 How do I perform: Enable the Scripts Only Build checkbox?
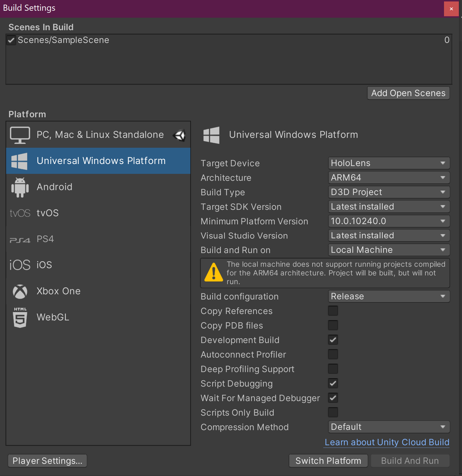click(x=333, y=412)
